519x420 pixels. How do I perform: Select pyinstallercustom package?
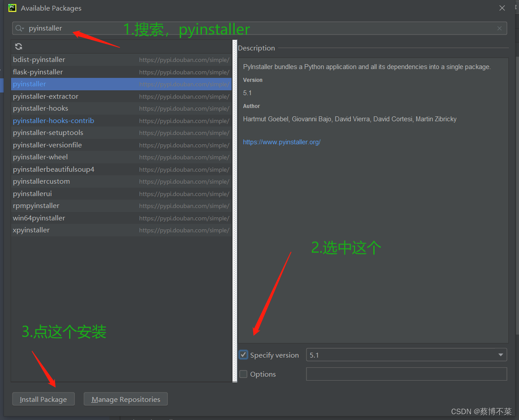pos(121,181)
